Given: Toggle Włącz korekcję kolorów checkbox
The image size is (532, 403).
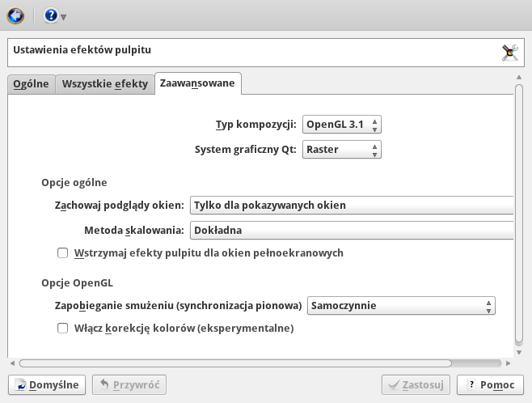Looking at the screenshot, I should (63, 329).
